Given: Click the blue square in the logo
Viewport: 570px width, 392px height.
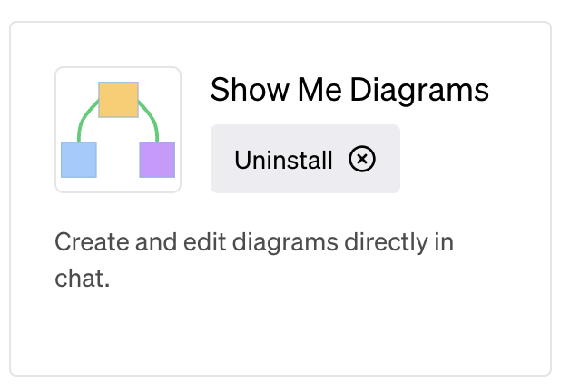Looking at the screenshot, I should click(x=79, y=160).
